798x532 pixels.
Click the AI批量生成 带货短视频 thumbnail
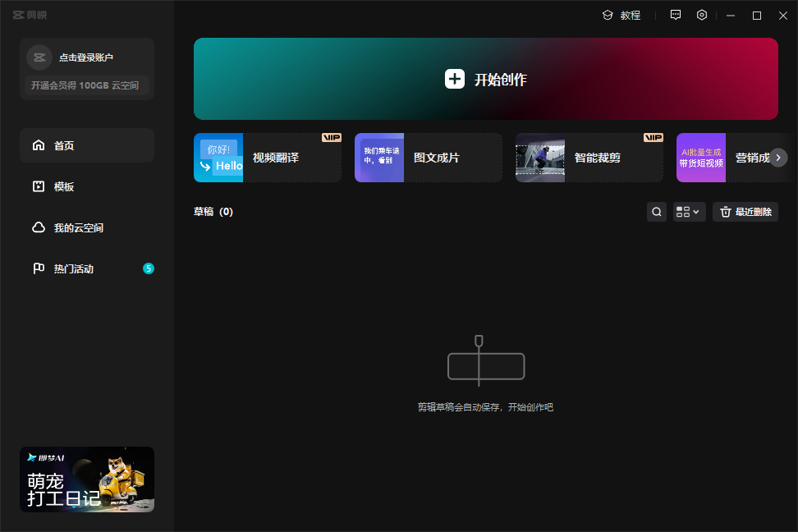(701, 158)
